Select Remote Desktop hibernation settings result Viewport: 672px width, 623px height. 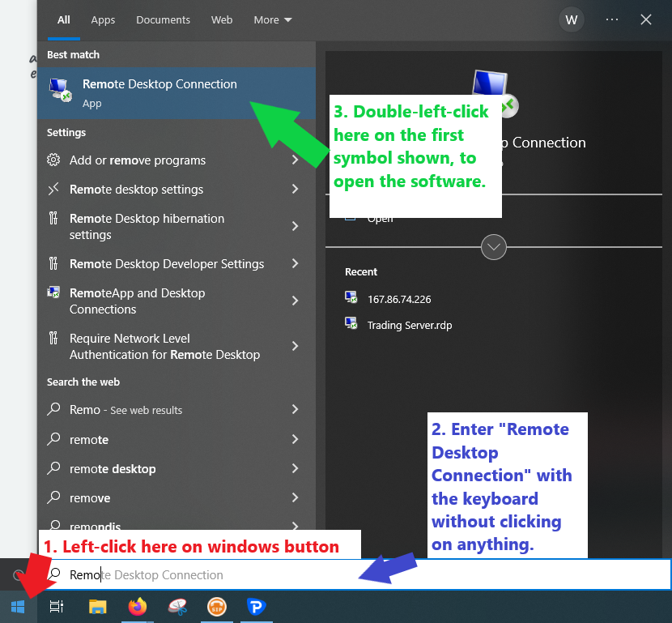tap(177, 226)
